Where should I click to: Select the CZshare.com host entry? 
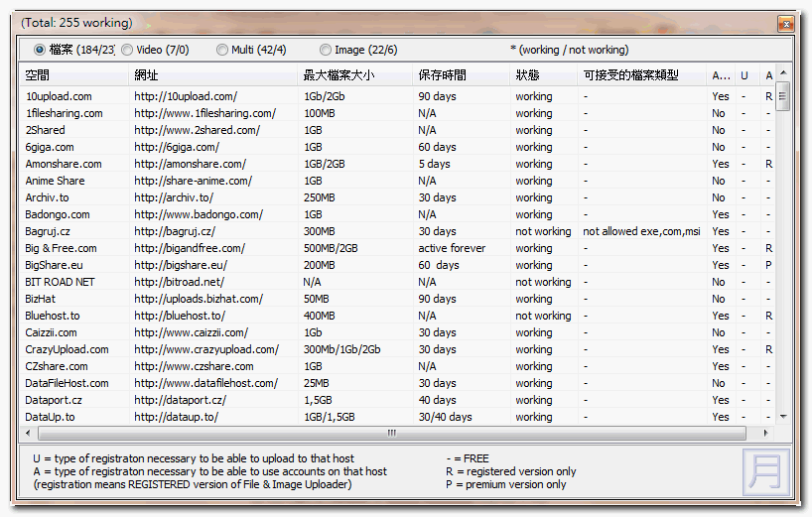tap(57, 366)
